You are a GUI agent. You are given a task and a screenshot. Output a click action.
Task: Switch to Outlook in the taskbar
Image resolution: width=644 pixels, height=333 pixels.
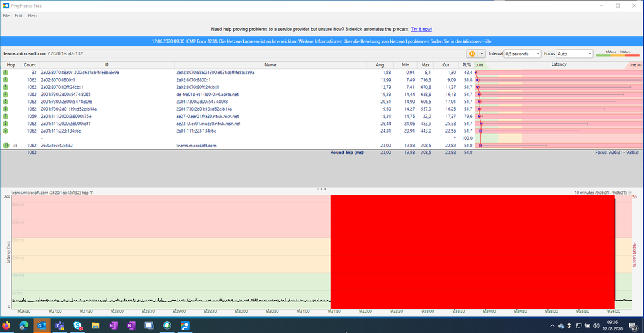pyautogui.click(x=42, y=326)
